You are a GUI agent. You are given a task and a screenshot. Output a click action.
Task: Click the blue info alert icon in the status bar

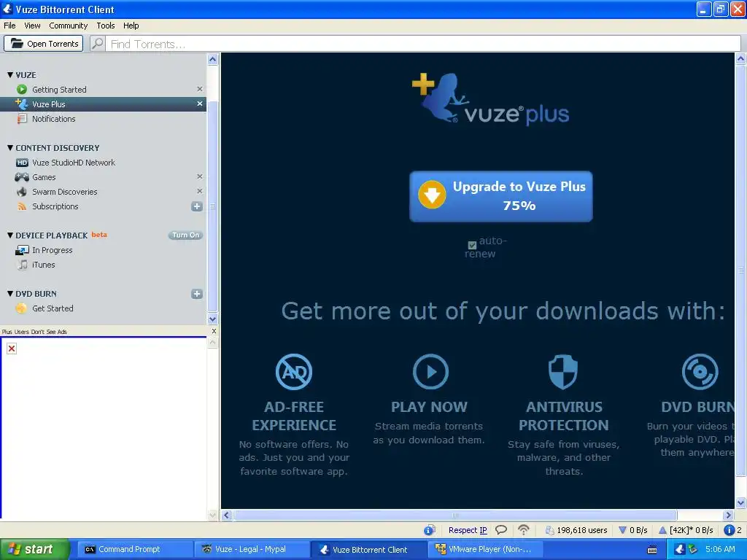(x=729, y=530)
